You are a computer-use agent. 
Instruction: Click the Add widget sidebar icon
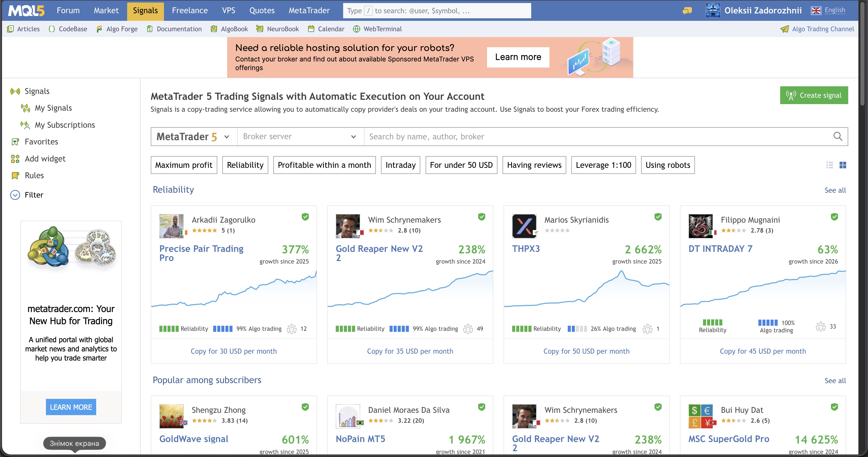(x=15, y=159)
